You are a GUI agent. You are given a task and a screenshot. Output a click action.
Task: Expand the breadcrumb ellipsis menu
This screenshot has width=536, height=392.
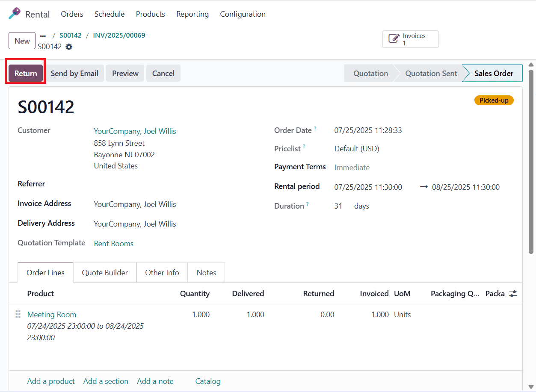[43, 36]
